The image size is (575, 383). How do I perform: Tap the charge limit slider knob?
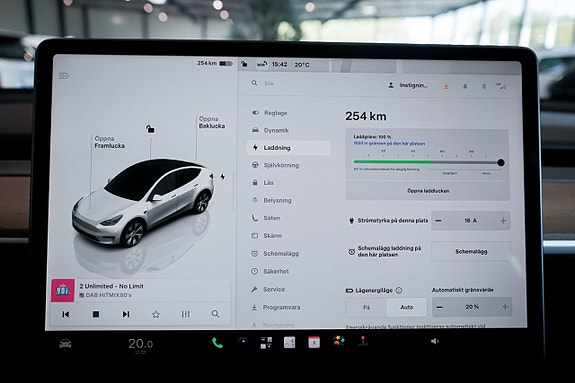501,163
